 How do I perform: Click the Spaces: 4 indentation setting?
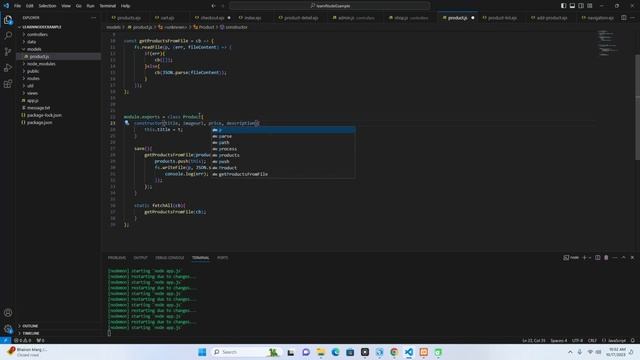click(558, 340)
